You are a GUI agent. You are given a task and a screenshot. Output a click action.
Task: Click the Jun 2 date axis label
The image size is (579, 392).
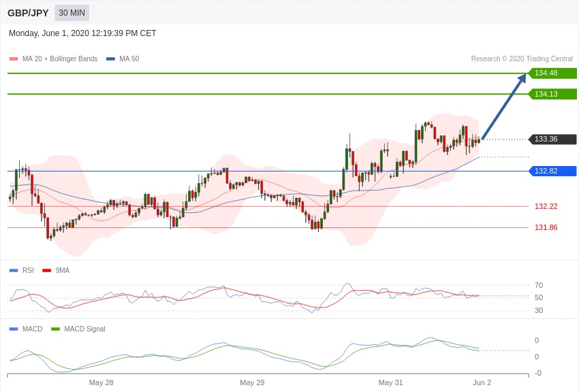(x=482, y=382)
